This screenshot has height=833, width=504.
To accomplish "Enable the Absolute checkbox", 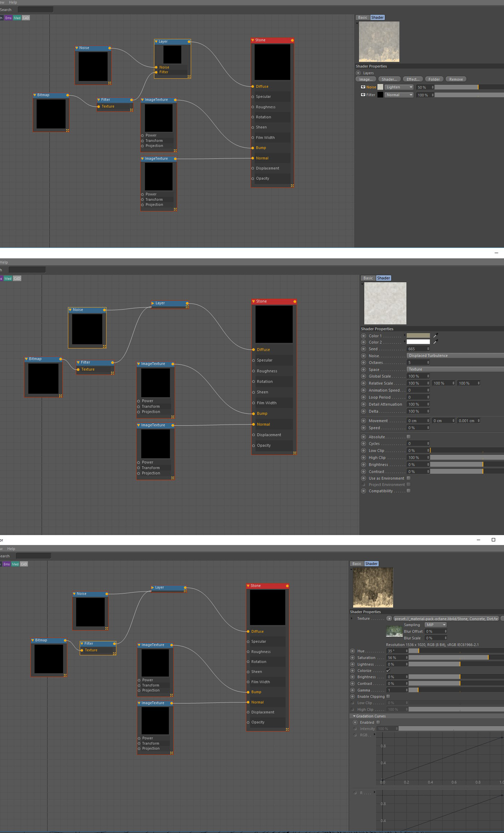I will (x=408, y=437).
